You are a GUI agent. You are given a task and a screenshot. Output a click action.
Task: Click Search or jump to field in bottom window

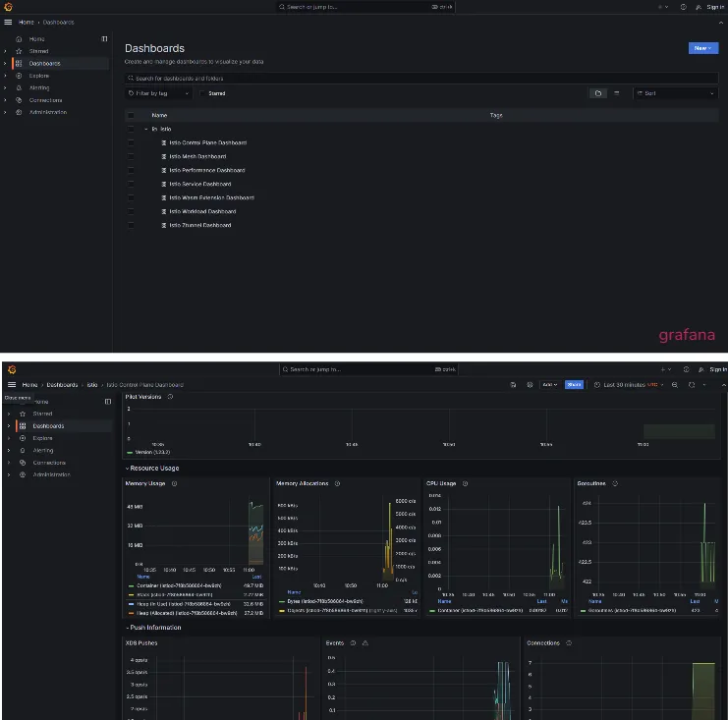pyautogui.click(x=368, y=369)
